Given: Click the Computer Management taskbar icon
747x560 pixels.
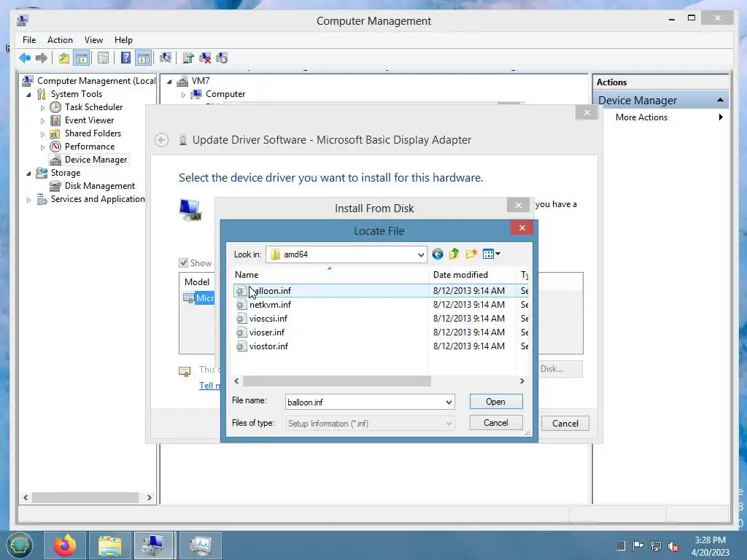Looking at the screenshot, I should point(155,545).
